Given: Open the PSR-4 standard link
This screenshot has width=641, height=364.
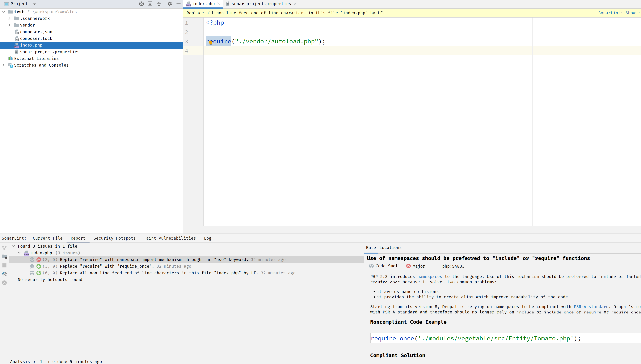Looking at the screenshot, I should click(591, 307).
